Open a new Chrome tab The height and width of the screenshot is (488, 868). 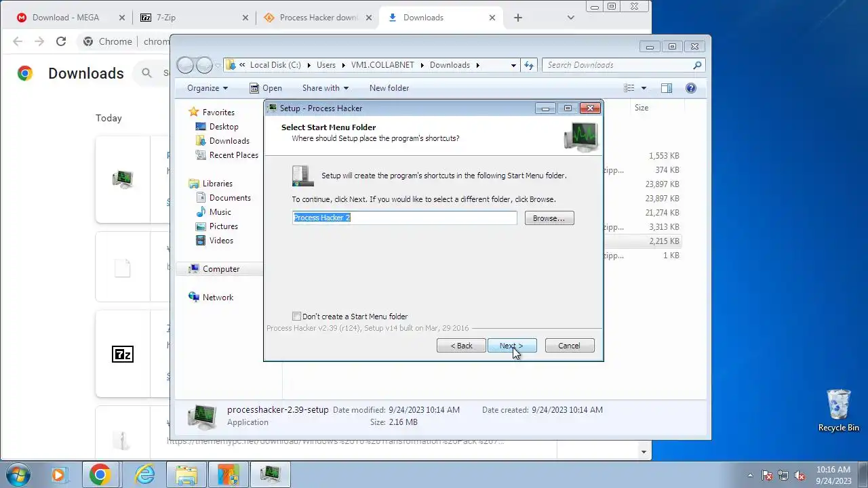(518, 18)
